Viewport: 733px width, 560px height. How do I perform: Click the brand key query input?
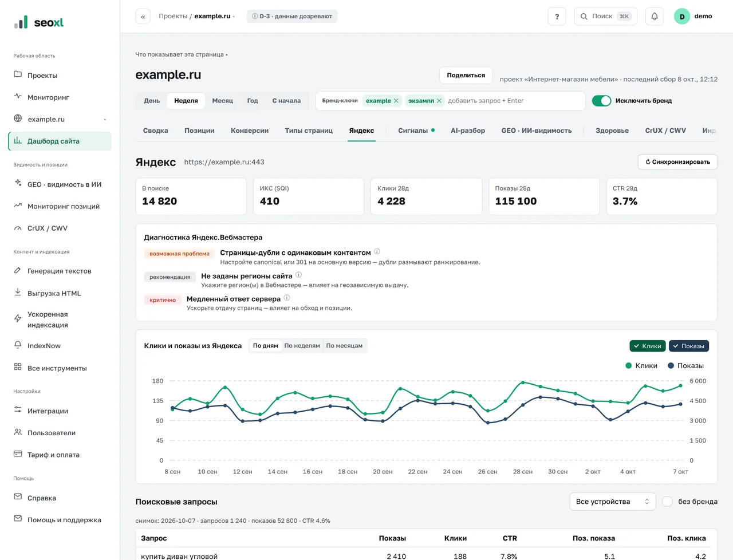[x=513, y=101]
